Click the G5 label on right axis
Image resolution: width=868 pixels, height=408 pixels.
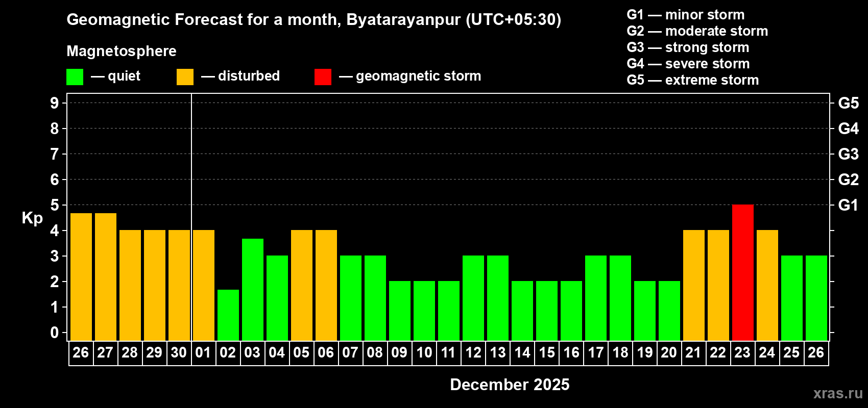click(848, 103)
